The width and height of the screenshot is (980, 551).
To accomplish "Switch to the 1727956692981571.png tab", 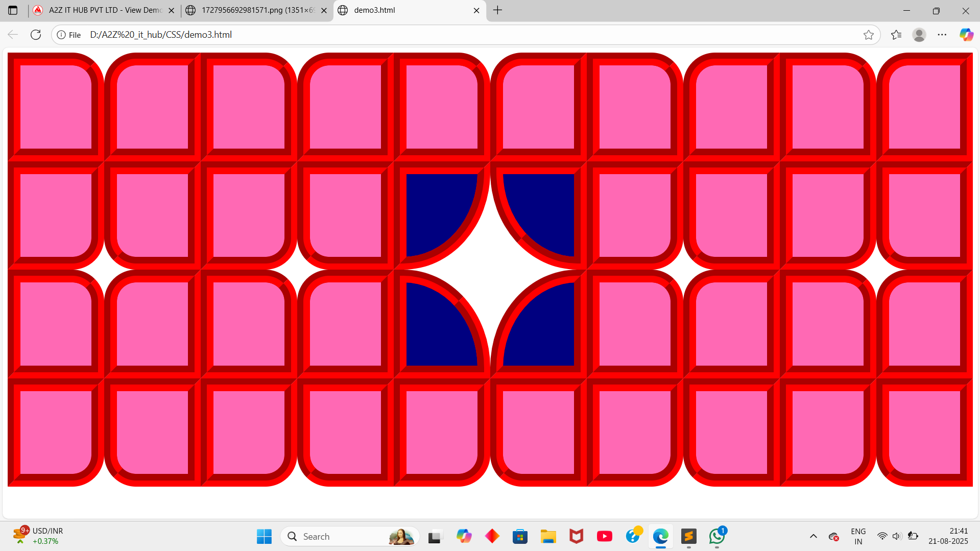I will (x=253, y=10).
